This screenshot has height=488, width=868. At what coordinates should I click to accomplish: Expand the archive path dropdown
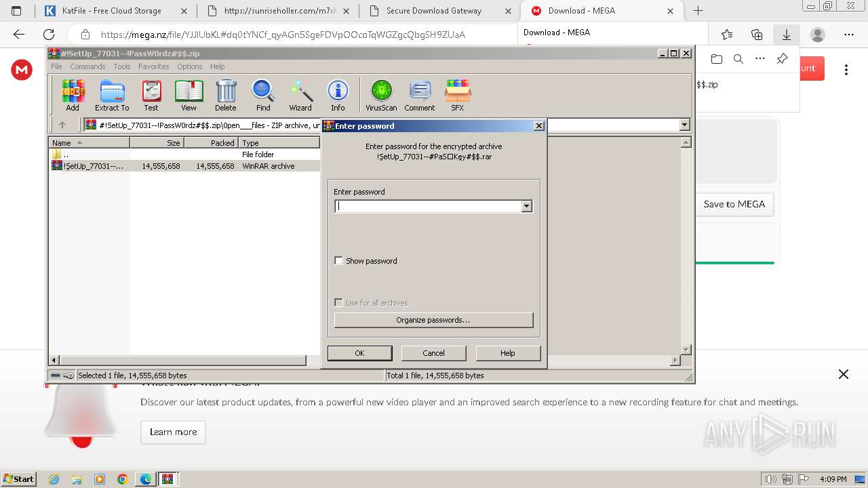tap(684, 125)
